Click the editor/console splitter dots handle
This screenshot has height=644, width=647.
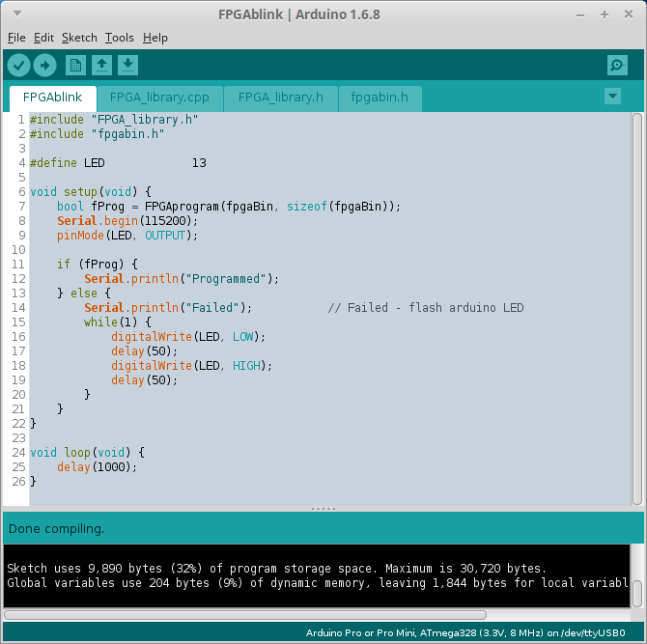coord(323,509)
